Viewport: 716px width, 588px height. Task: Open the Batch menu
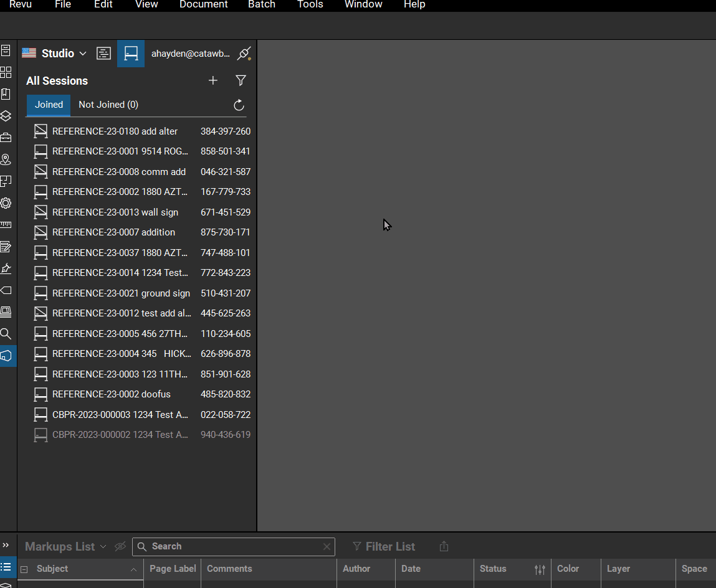[262, 4]
